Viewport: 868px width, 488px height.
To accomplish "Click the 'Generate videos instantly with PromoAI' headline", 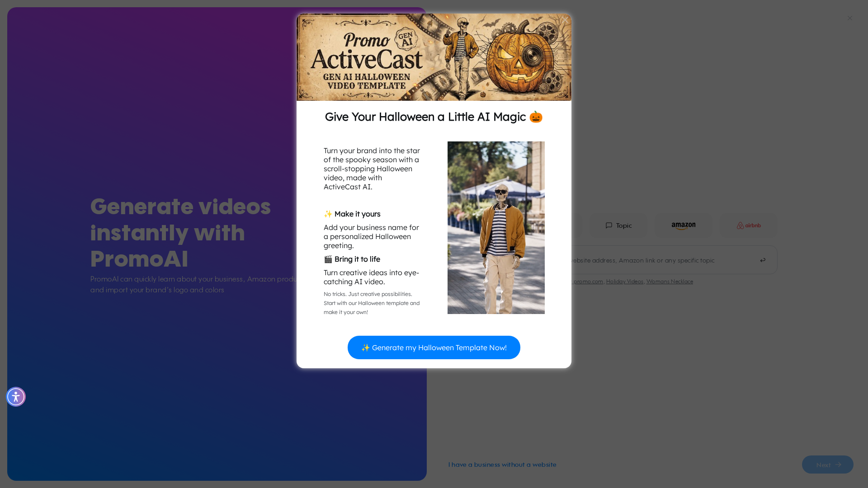I will click(x=181, y=232).
